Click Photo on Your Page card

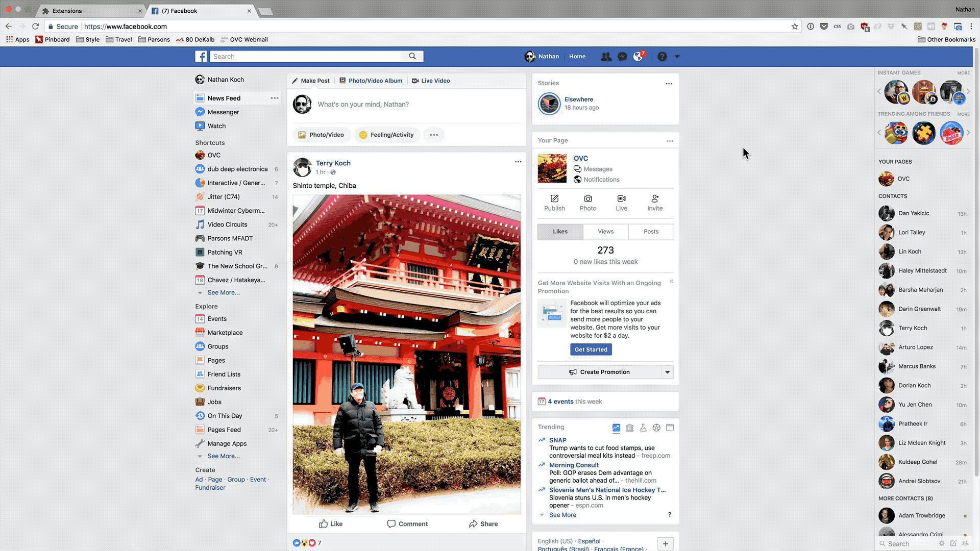click(x=588, y=203)
